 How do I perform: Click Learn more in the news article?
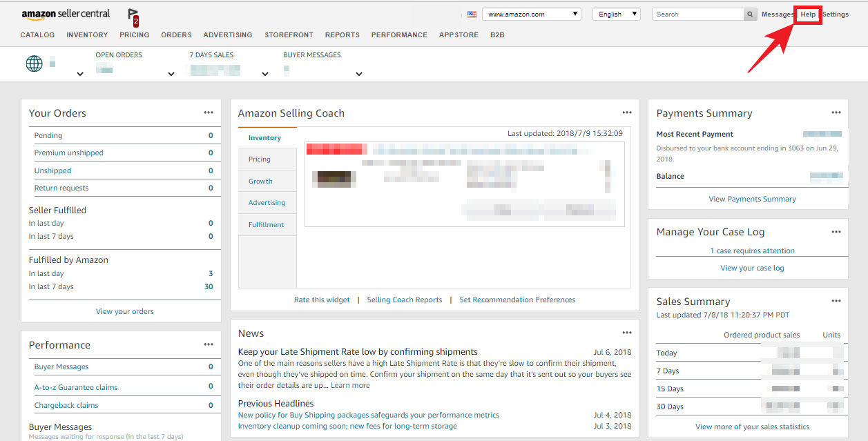pyautogui.click(x=350, y=385)
